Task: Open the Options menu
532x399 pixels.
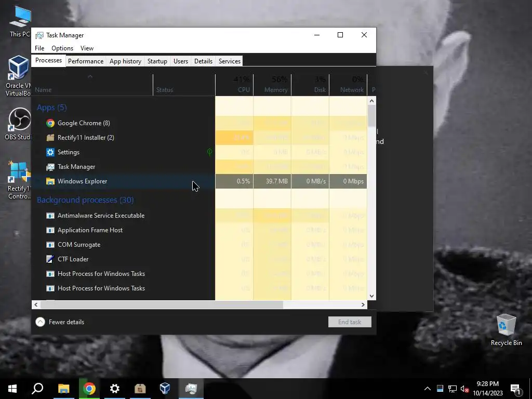Action: coord(62,48)
